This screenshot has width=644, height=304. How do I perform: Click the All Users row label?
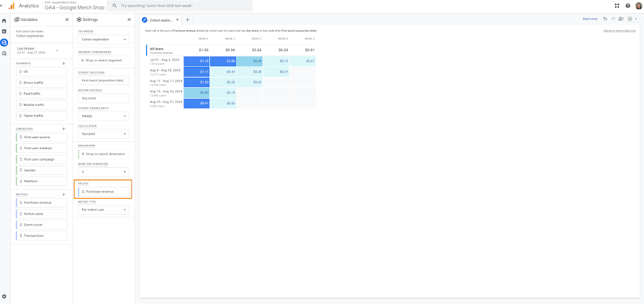pyautogui.click(x=156, y=48)
